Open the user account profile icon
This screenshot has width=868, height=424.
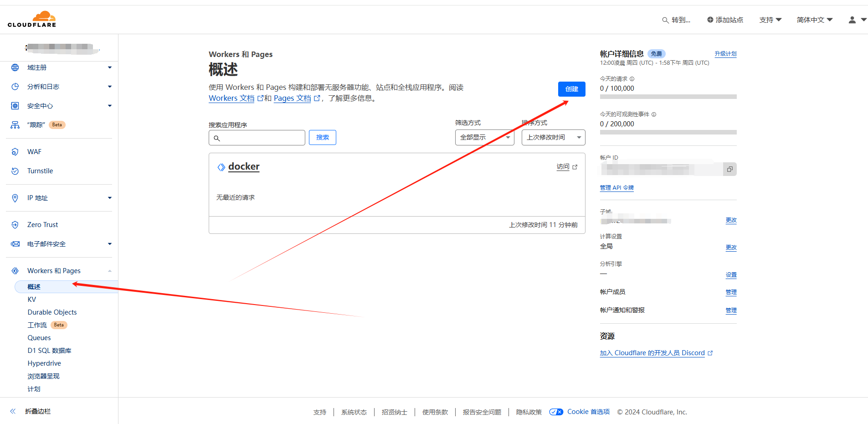point(852,20)
